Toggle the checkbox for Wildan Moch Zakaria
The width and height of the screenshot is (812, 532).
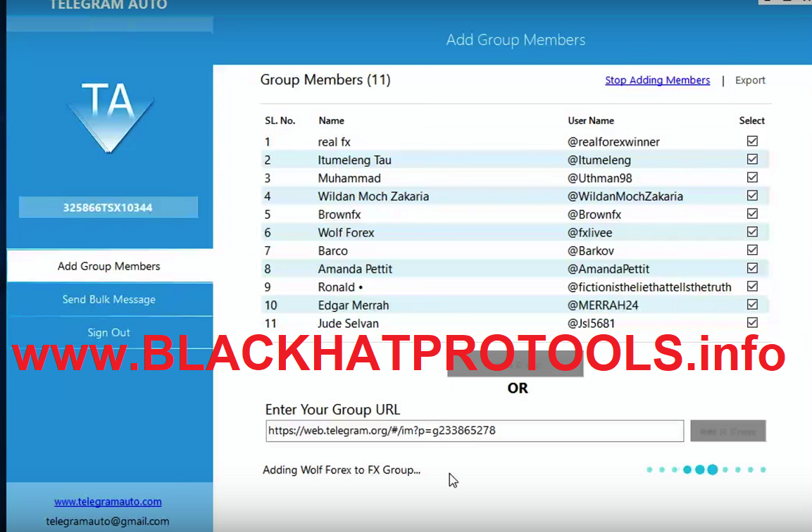coord(752,195)
